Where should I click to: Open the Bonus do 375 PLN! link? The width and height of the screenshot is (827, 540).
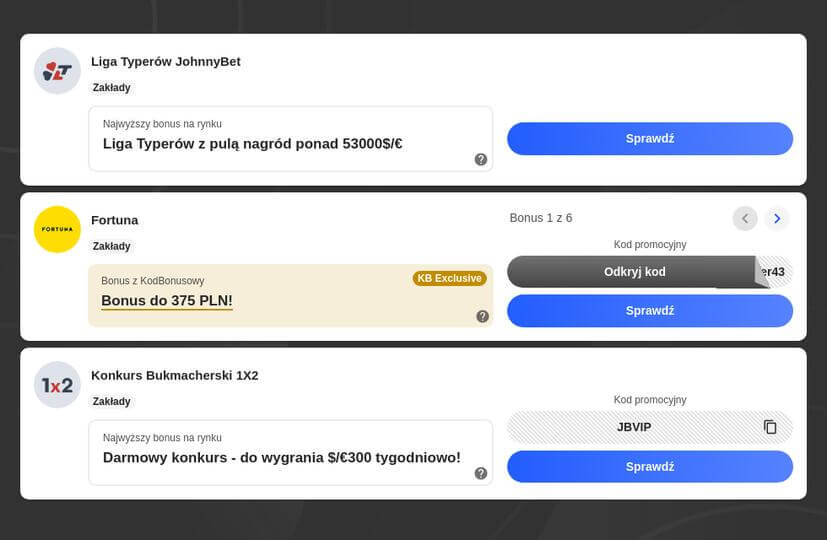pyautogui.click(x=167, y=300)
